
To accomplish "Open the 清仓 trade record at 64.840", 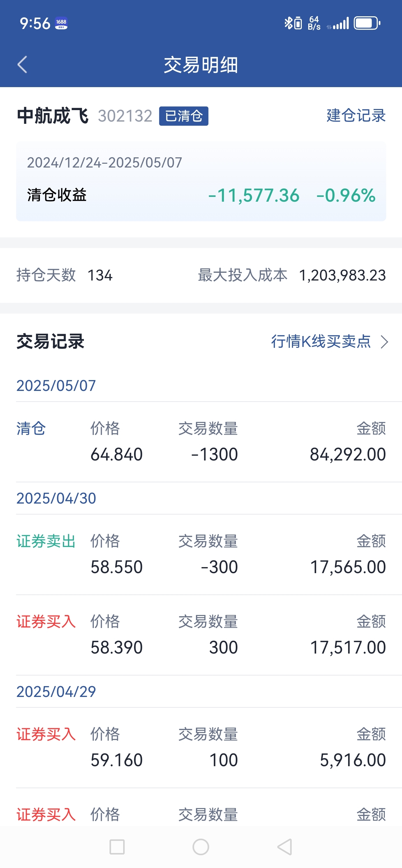I will 201,442.
